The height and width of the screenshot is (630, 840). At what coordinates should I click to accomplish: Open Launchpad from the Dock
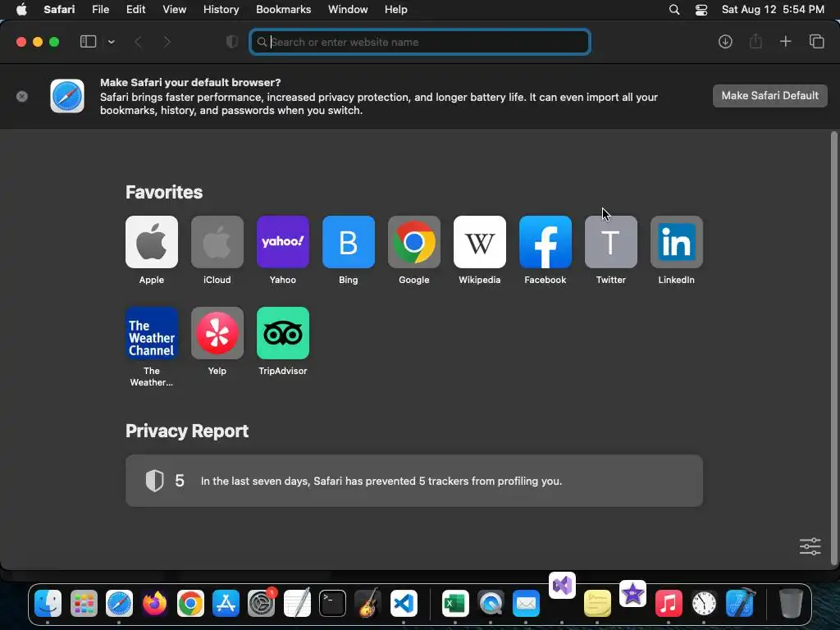(84, 603)
